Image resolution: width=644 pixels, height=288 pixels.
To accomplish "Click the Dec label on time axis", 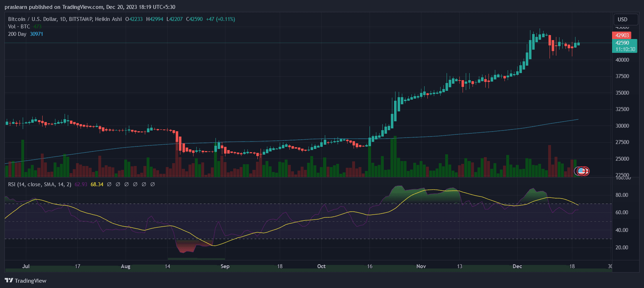I will point(517,266).
